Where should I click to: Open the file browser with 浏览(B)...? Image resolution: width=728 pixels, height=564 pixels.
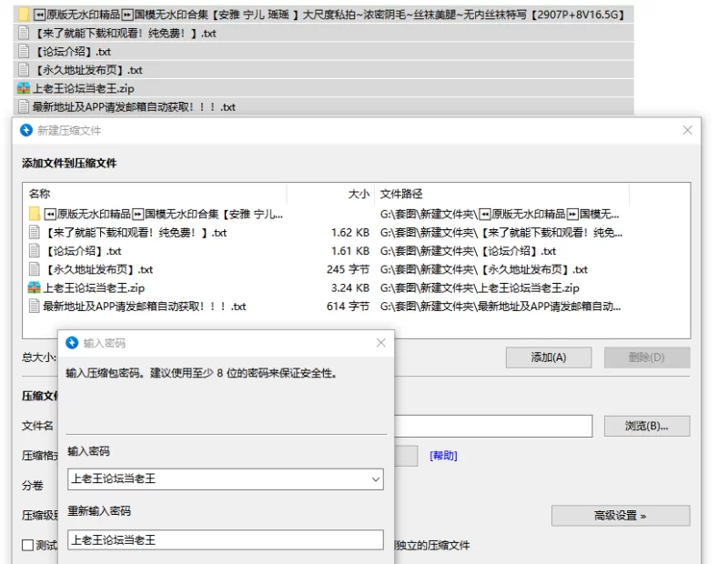click(x=646, y=426)
